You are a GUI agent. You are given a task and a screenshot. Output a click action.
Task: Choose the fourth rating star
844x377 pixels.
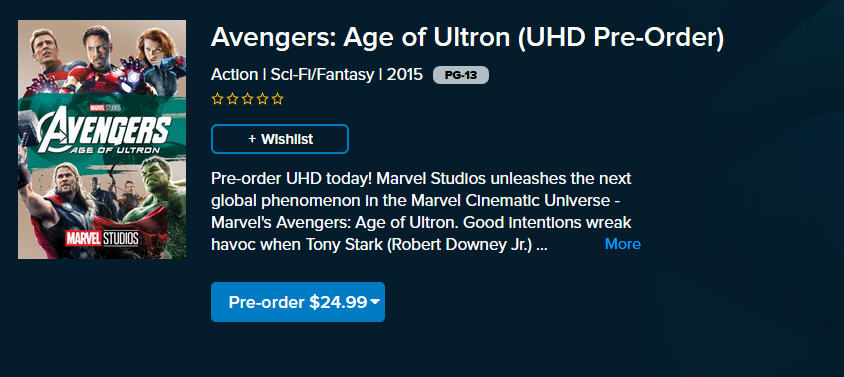tap(262, 99)
